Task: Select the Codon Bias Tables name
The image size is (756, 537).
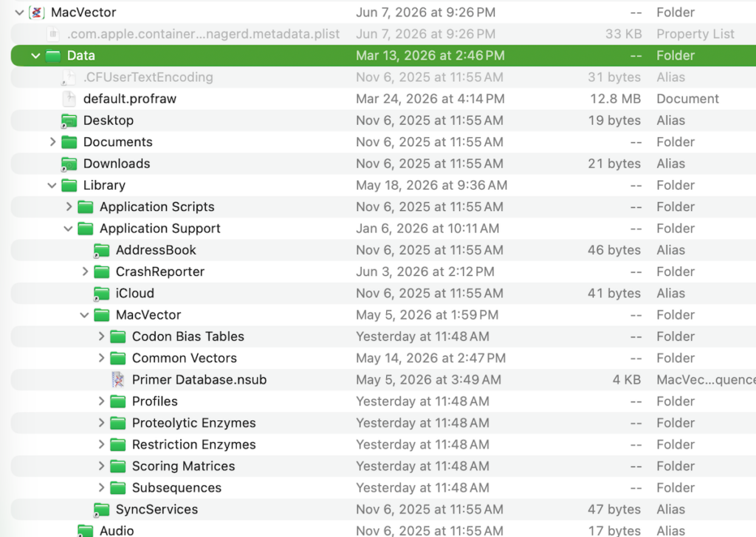Action: click(x=188, y=336)
